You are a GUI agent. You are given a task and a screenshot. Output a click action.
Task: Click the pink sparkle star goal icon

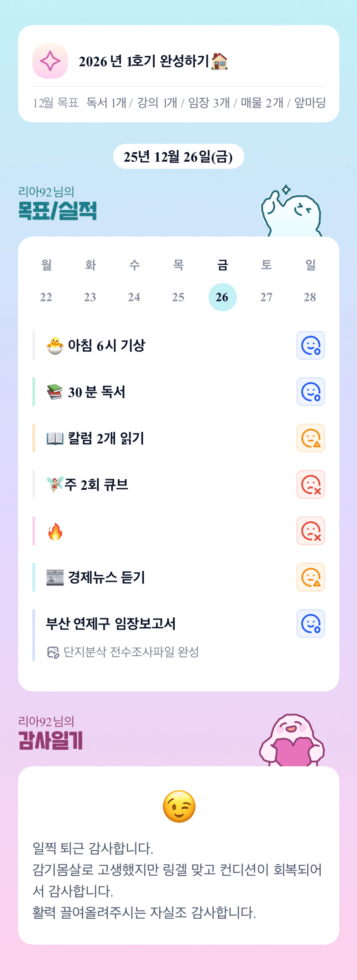[x=50, y=61]
